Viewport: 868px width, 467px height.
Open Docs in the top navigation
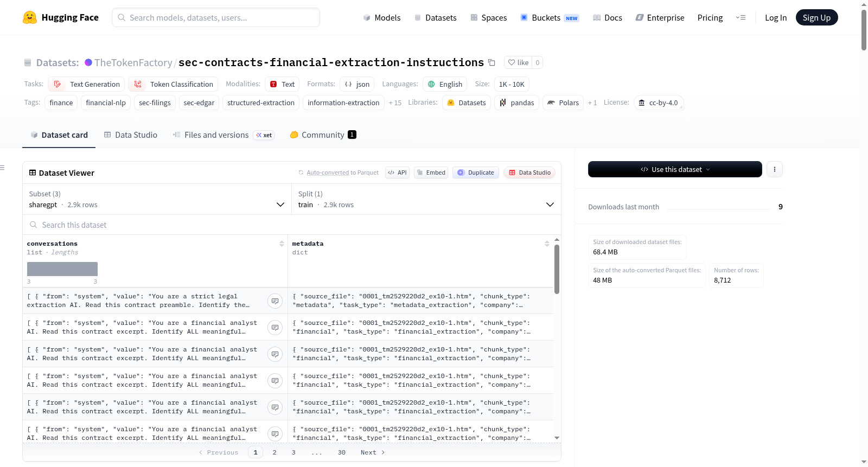pos(607,17)
